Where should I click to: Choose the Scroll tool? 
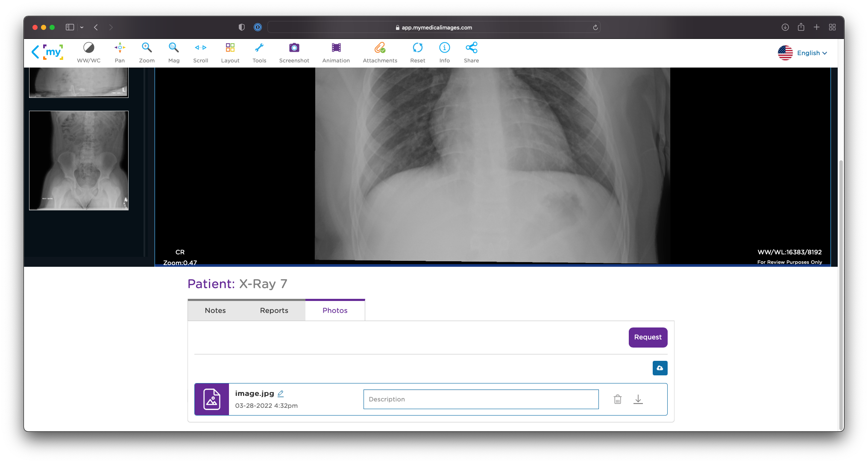click(200, 53)
